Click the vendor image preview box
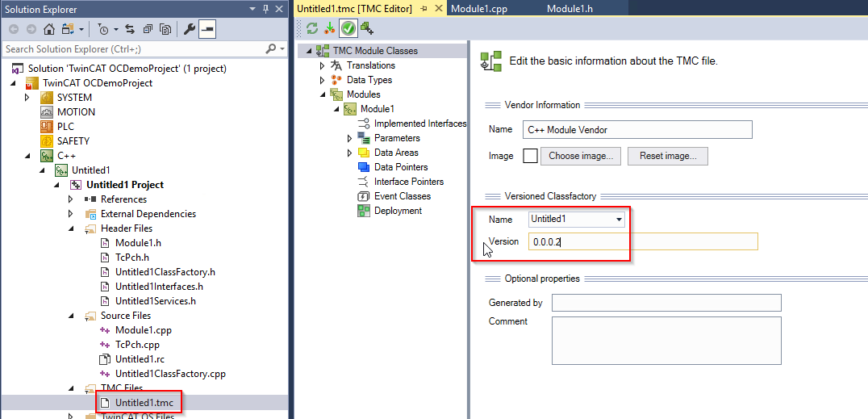Screen dimensions: 868x419 click(x=530, y=156)
